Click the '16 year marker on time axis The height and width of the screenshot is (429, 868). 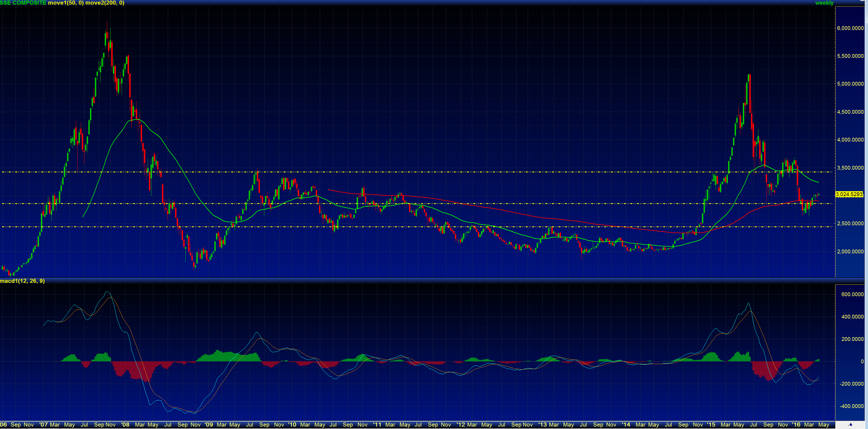(x=796, y=424)
